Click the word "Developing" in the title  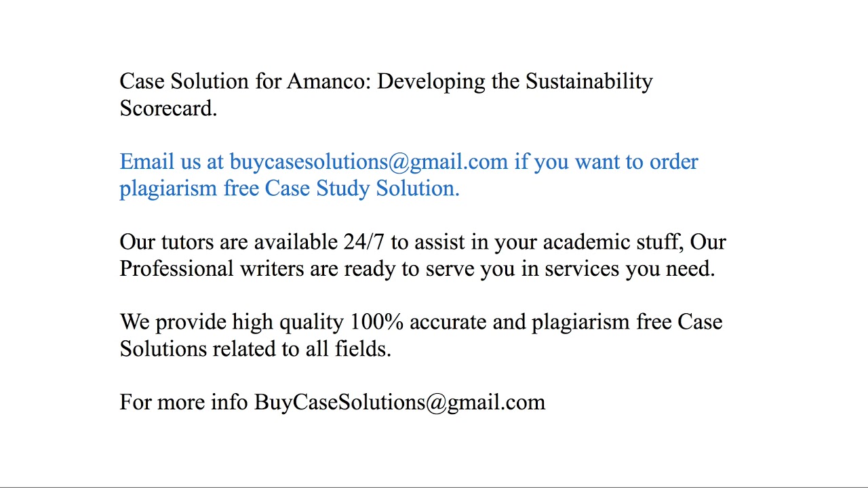[x=431, y=82]
